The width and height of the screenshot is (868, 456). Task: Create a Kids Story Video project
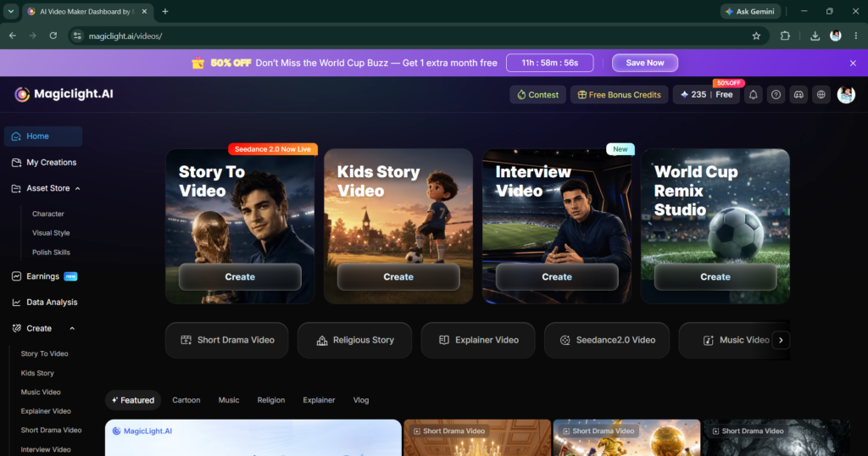click(x=398, y=276)
